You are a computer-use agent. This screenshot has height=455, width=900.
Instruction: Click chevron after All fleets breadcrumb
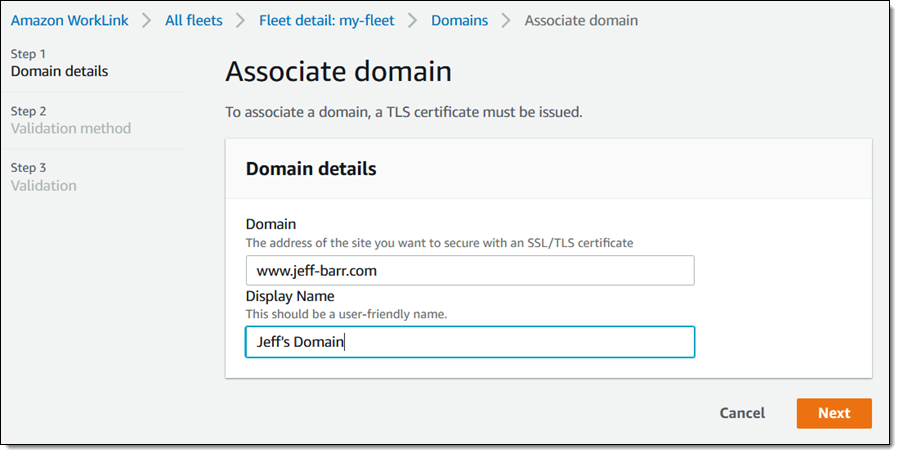[240, 20]
